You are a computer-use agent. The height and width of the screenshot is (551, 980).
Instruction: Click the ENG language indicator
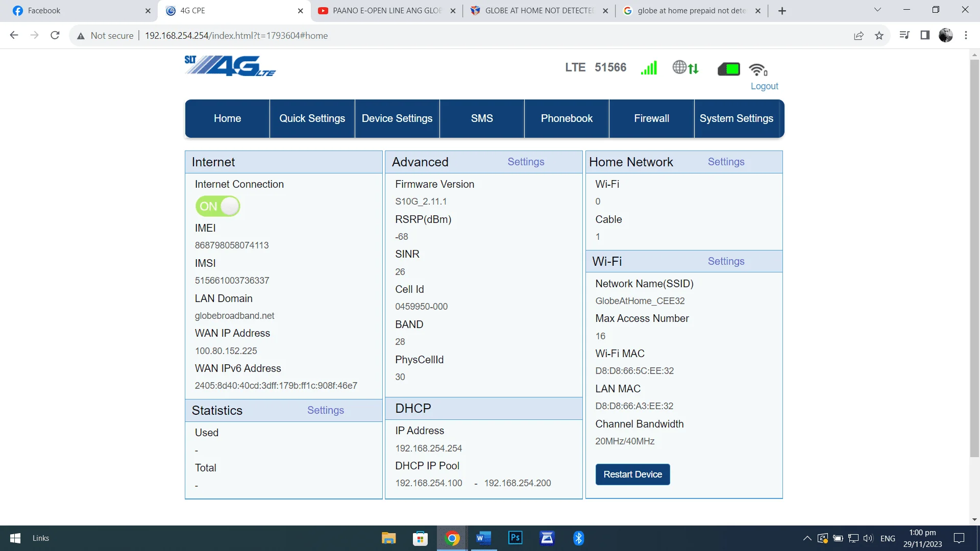(888, 538)
